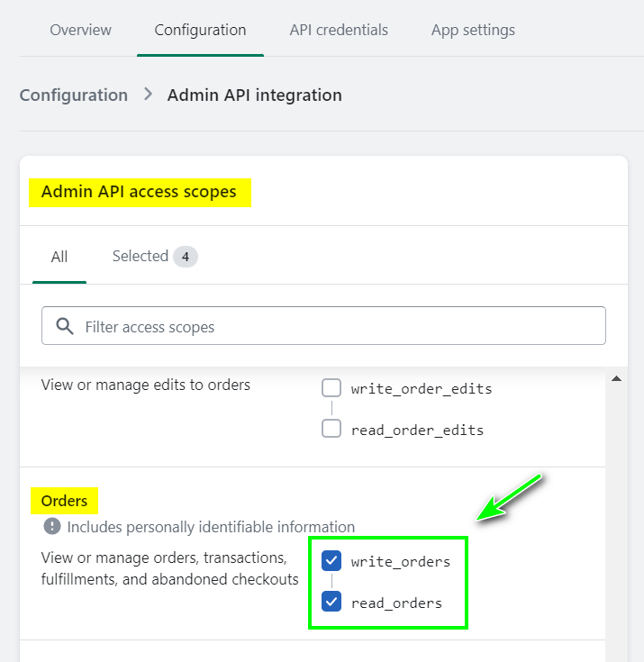The width and height of the screenshot is (644, 662).
Task: Click 'View or manage edits to orders' text
Action: click(146, 385)
